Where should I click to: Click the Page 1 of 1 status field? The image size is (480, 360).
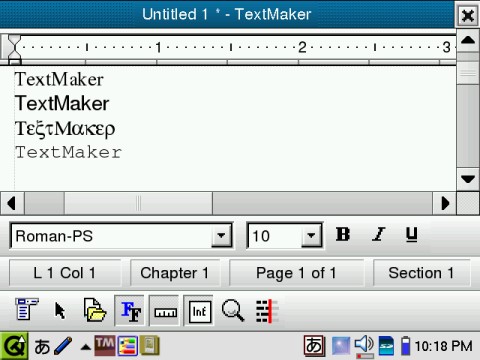pos(296,273)
